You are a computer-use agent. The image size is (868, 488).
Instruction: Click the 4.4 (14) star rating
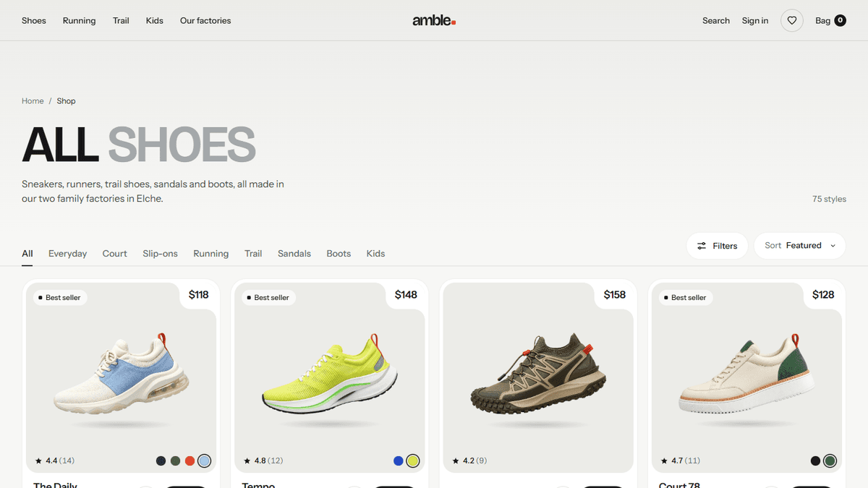55,461
